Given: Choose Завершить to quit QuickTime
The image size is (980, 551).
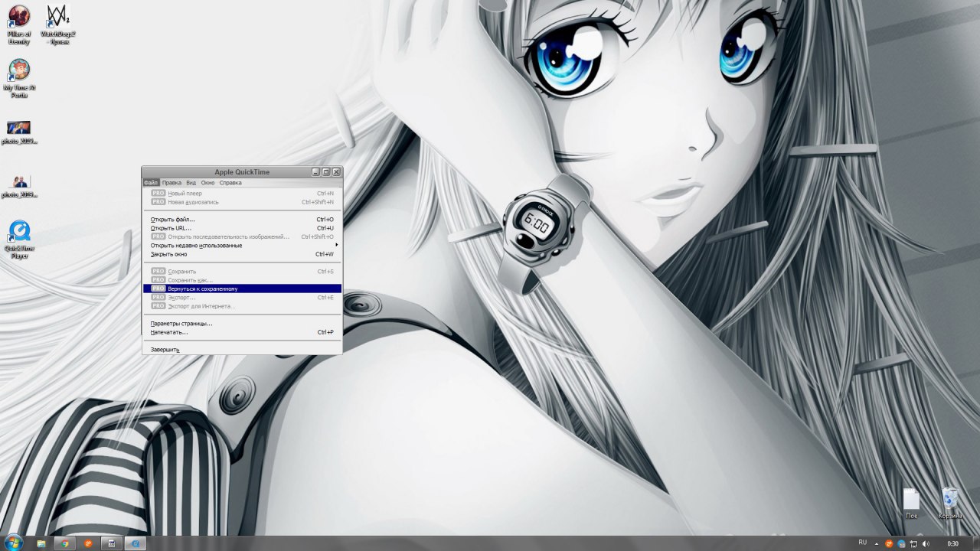Looking at the screenshot, I should pyautogui.click(x=242, y=350).
